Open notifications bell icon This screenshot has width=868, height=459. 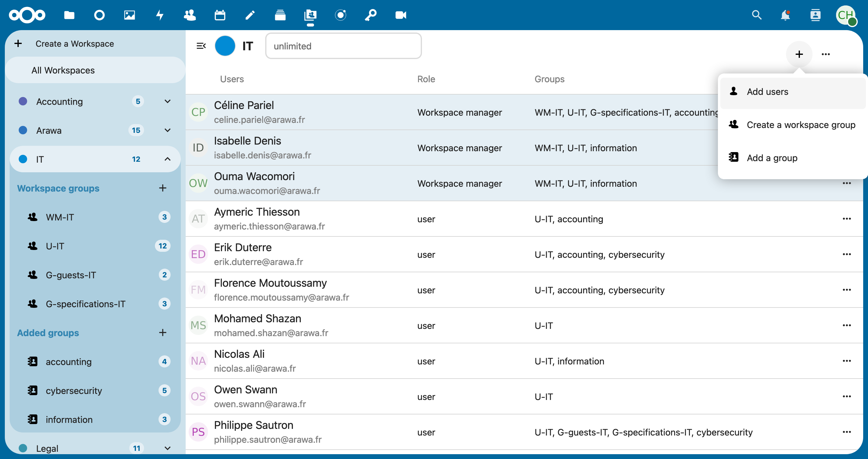click(785, 15)
